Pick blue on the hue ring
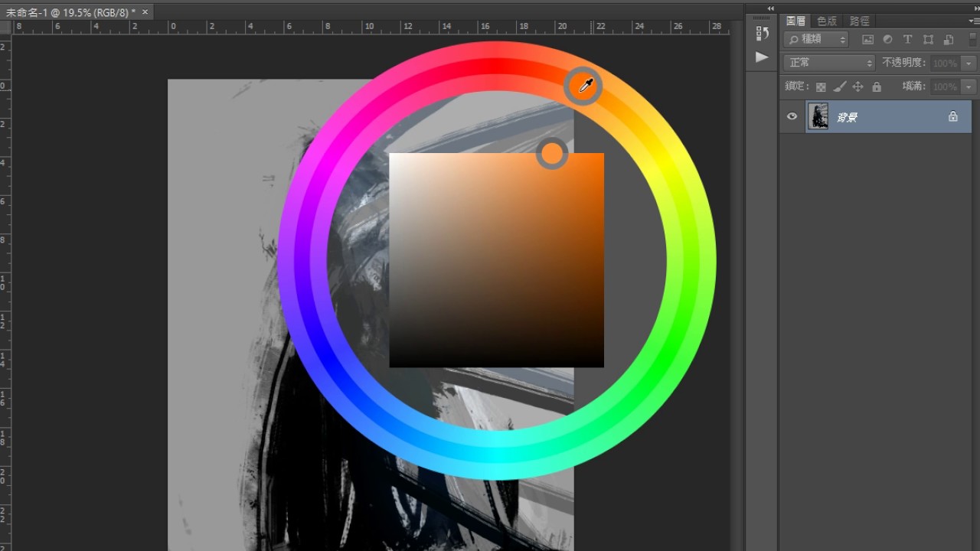Image resolution: width=980 pixels, height=551 pixels. click(329, 358)
